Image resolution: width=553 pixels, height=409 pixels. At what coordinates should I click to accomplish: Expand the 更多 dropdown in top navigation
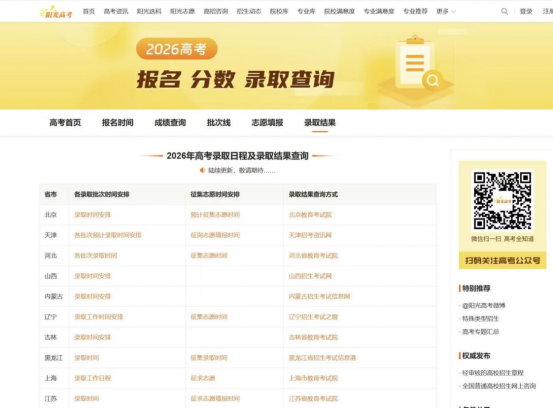(x=446, y=11)
